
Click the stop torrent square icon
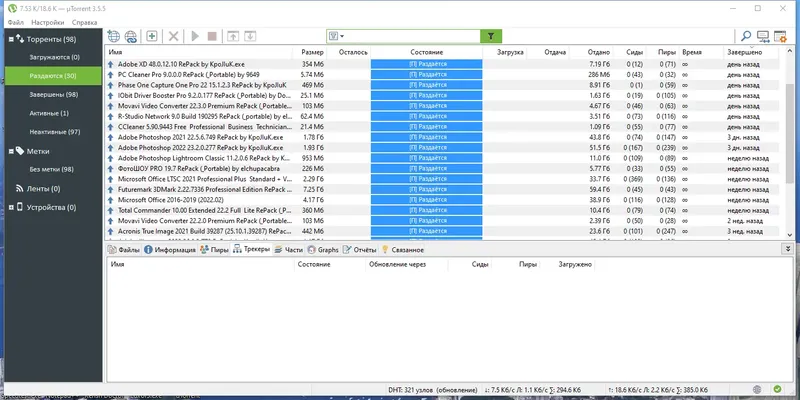(212, 36)
